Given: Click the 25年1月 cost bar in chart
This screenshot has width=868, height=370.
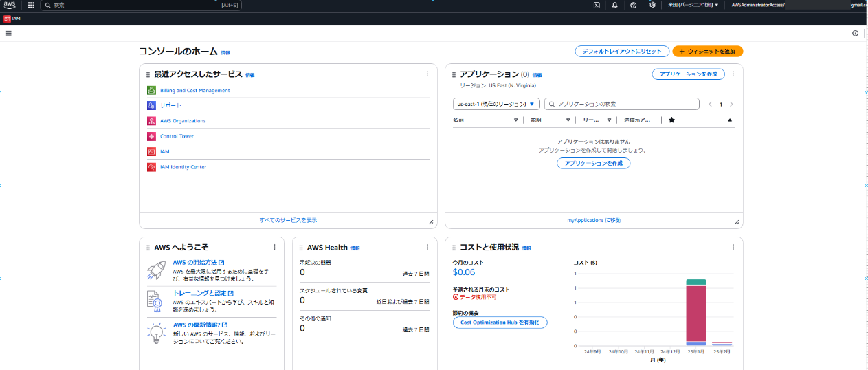Looking at the screenshot, I should tap(696, 312).
